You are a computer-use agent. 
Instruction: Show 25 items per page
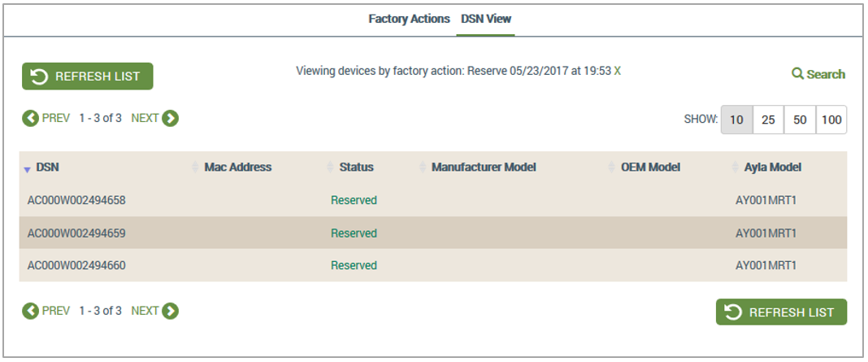pyautogui.click(x=768, y=120)
